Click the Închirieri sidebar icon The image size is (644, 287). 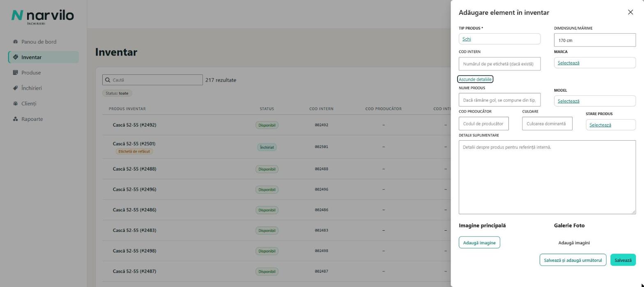pyautogui.click(x=16, y=88)
